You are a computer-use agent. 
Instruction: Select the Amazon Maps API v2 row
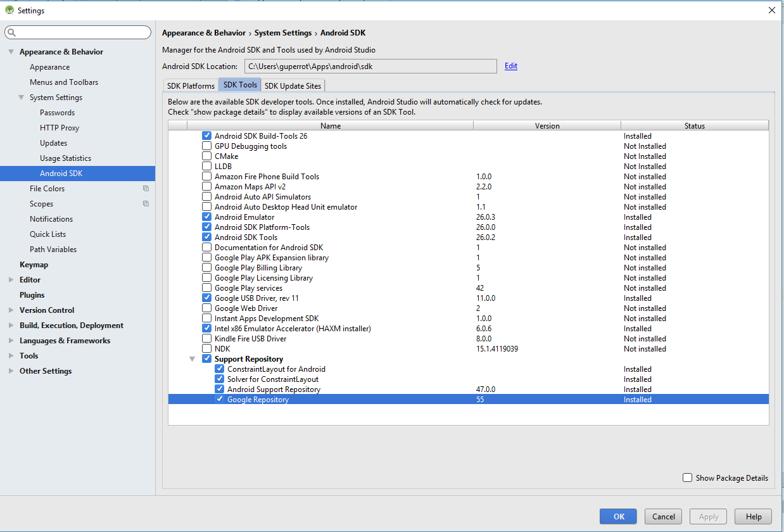tap(469, 186)
